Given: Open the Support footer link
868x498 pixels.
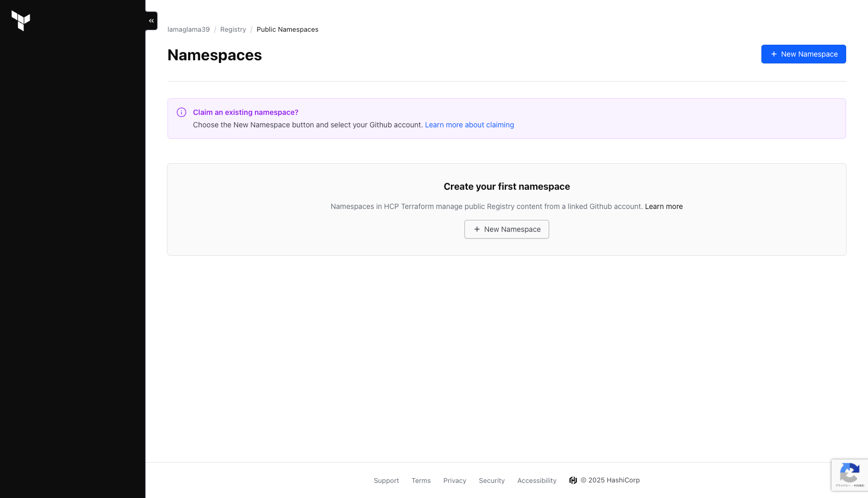Looking at the screenshot, I should click(x=386, y=481).
